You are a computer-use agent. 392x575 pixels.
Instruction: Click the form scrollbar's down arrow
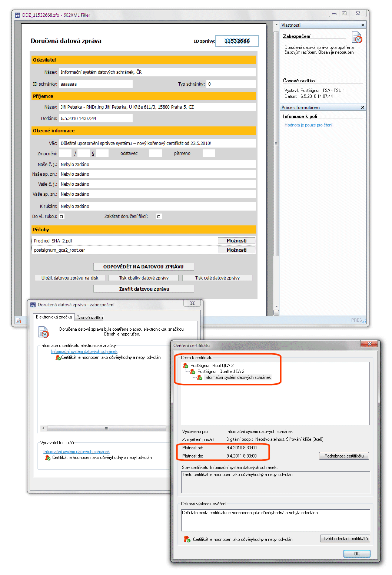pos(276,307)
